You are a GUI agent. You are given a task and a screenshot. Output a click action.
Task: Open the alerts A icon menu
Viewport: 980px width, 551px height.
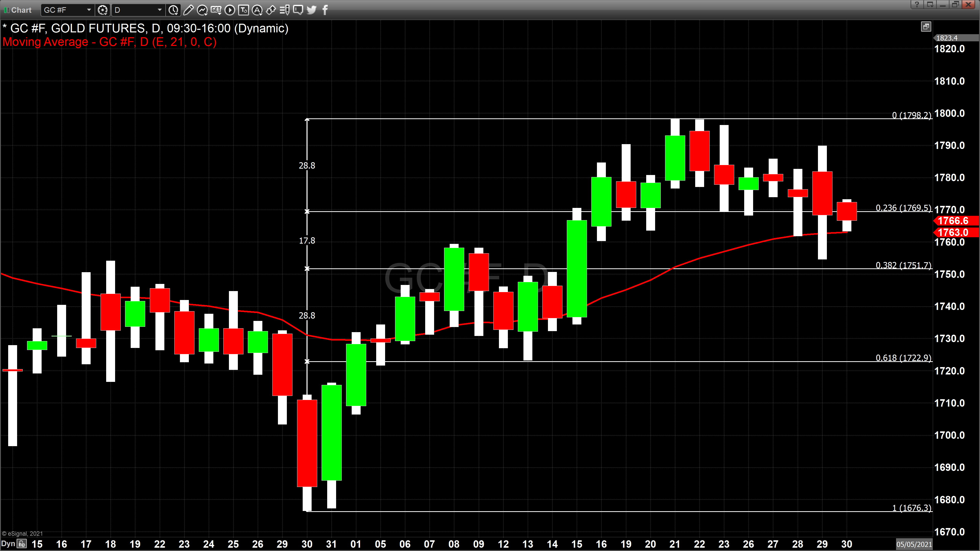pos(257,10)
